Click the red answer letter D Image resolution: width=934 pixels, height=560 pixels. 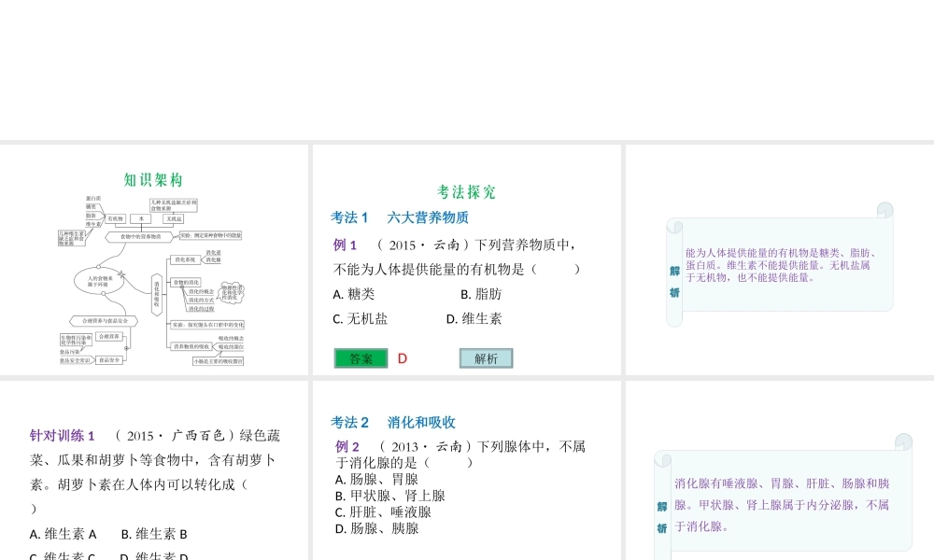402,358
